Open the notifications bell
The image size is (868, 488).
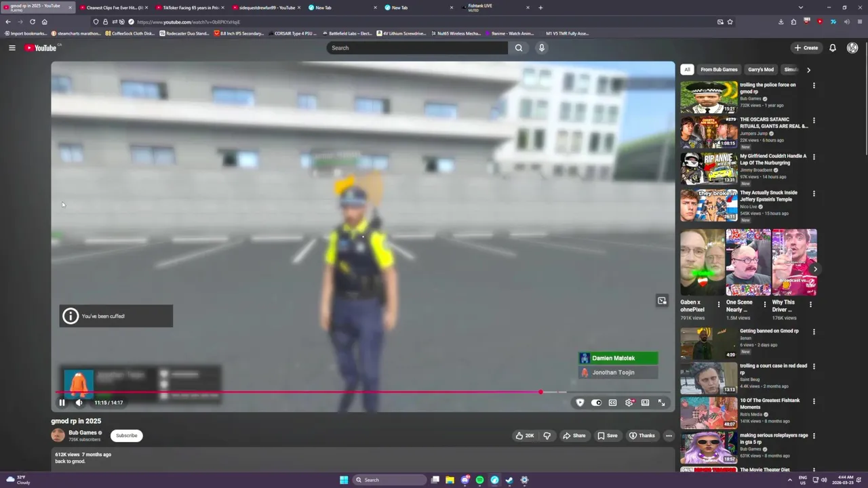[833, 47]
